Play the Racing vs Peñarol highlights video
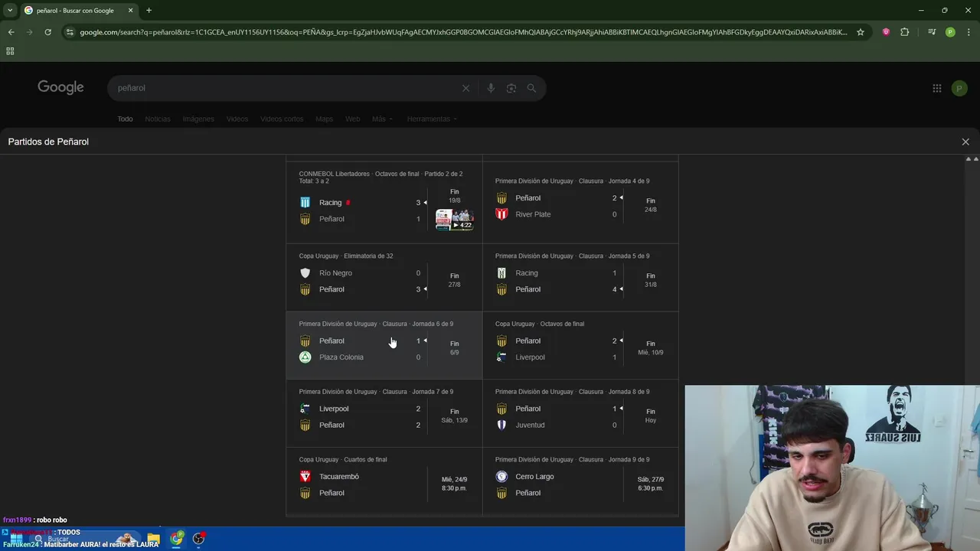 point(455,220)
